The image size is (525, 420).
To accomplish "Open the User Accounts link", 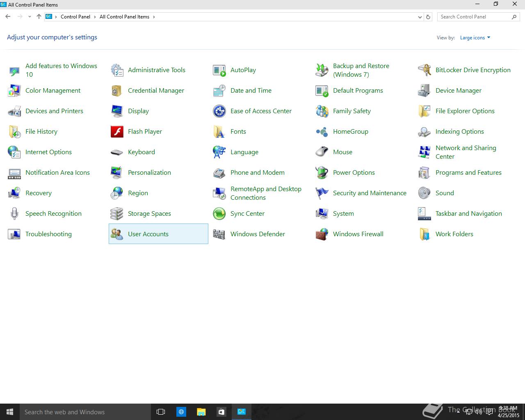I will [148, 234].
